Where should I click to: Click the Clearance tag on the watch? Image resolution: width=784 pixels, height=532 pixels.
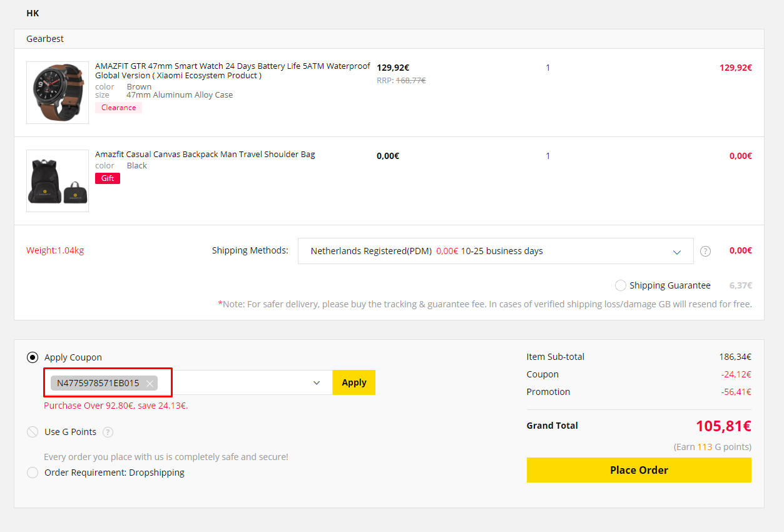[119, 108]
